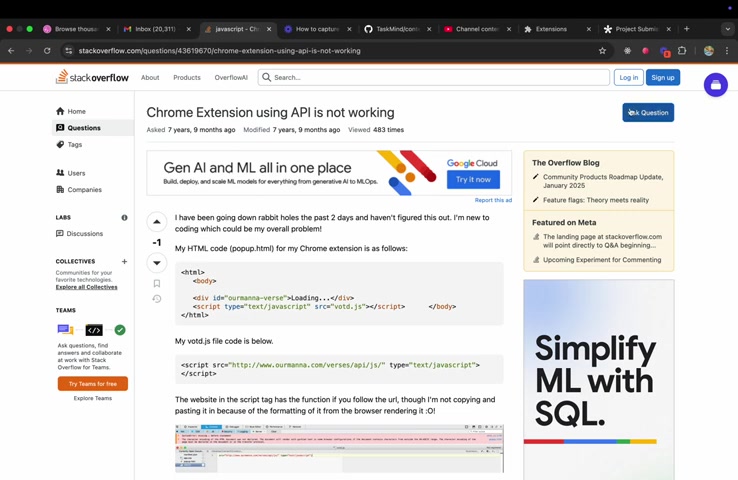Click the Sign up button
738x480 pixels.
(663, 77)
